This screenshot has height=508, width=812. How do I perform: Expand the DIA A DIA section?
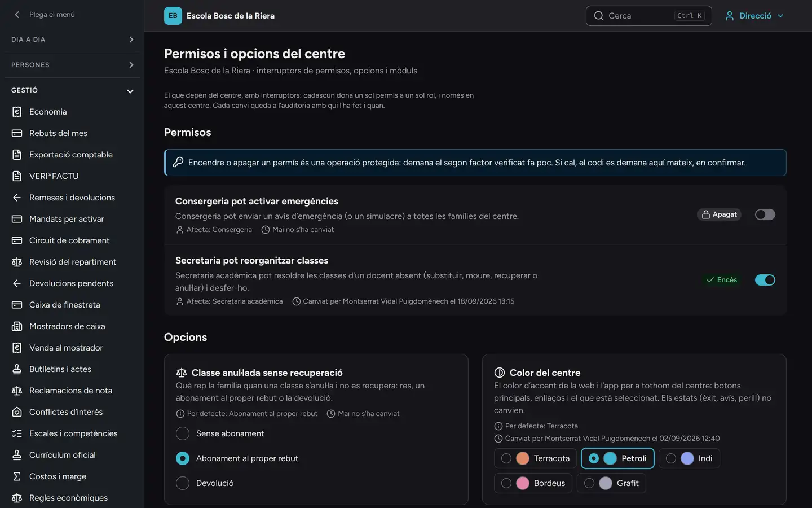coord(72,40)
